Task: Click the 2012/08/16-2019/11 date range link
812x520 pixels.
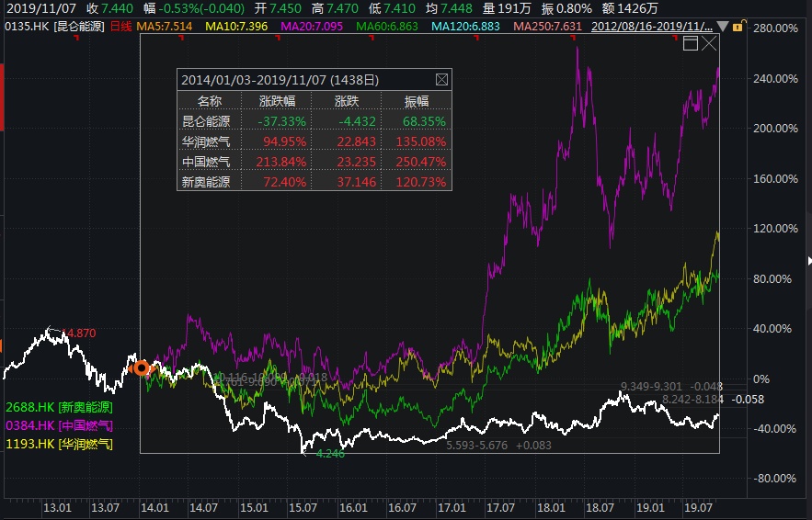Action: point(651,26)
